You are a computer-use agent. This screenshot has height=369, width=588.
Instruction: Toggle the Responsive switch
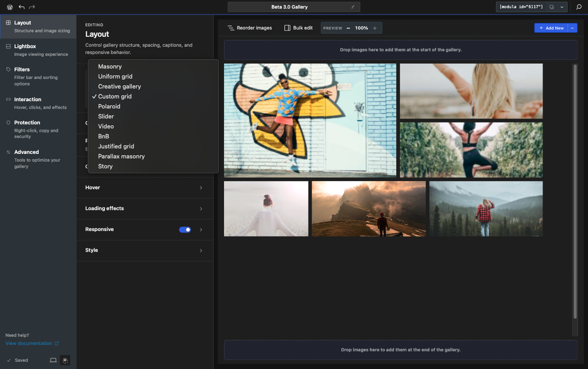[x=185, y=230]
